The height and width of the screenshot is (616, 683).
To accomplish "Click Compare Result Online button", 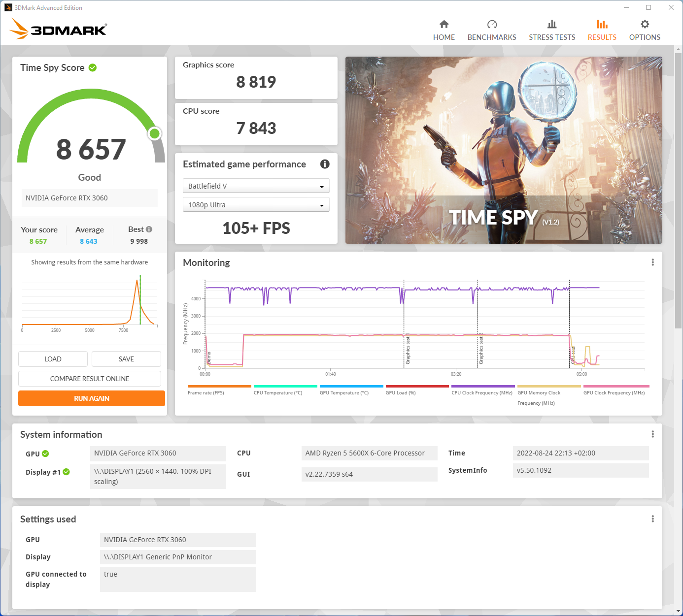I will [90, 379].
